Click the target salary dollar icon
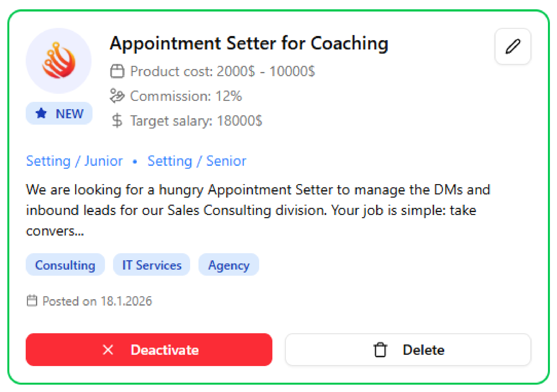The width and height of the screenshot is (557, 392). point(117,120)
